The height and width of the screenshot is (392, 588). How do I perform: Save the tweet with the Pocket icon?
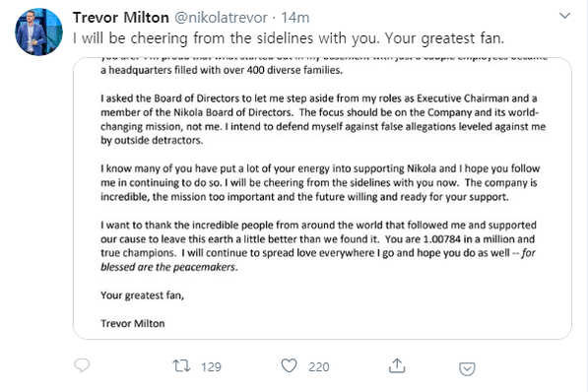click(x=467, y=368)
